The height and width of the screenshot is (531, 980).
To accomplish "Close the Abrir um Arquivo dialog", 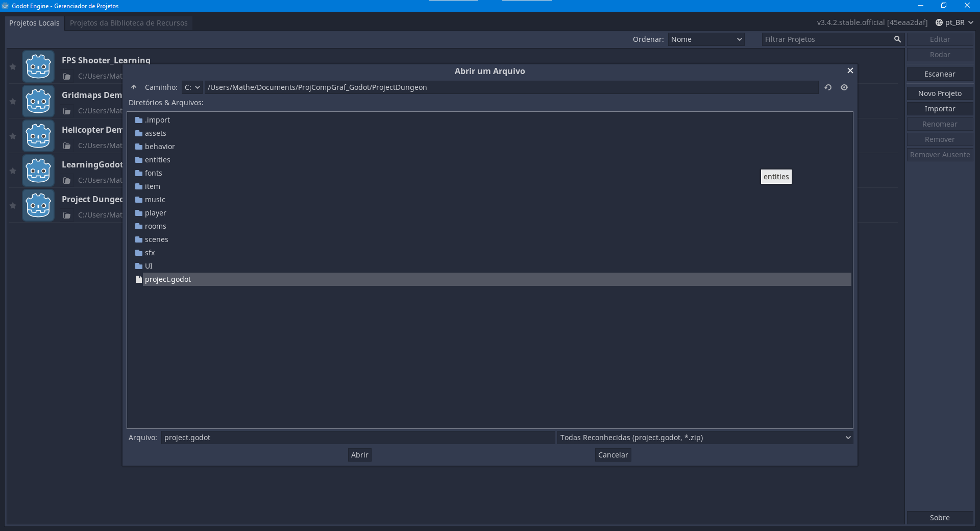I will [850, 70].
